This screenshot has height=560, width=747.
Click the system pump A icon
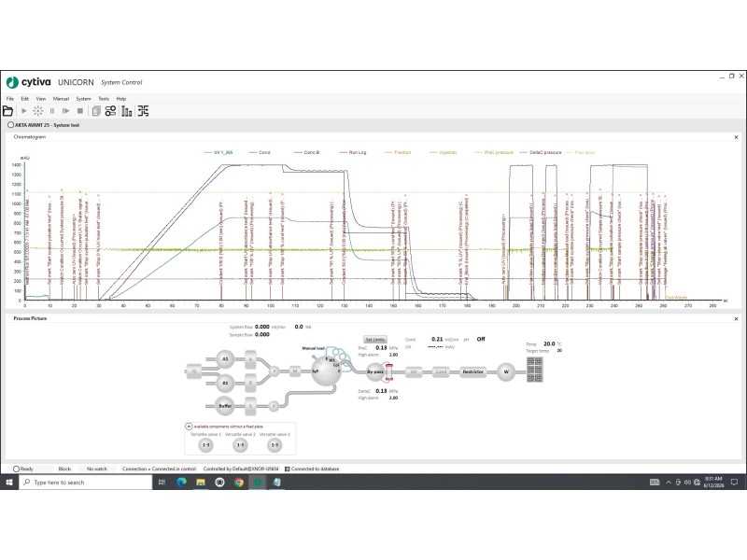click(250, 359)
